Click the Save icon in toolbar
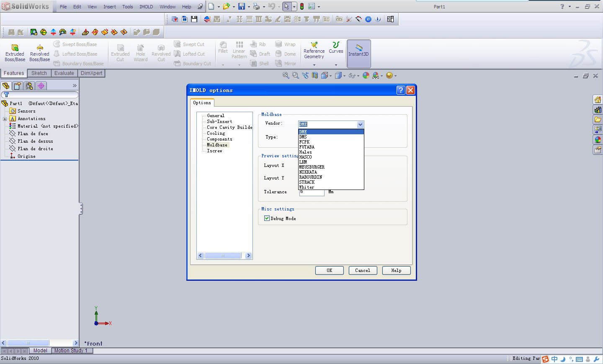 pyautogui.click(x=242, y=6)
